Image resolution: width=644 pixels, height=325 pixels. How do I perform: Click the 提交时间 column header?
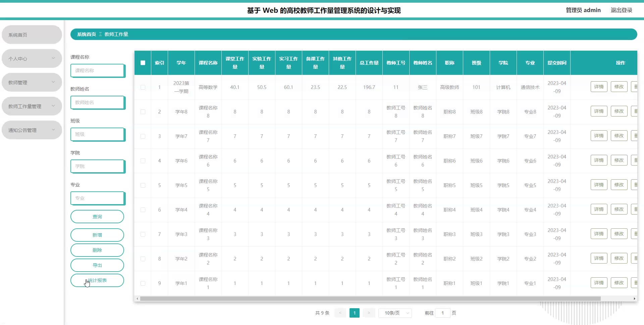557,63
